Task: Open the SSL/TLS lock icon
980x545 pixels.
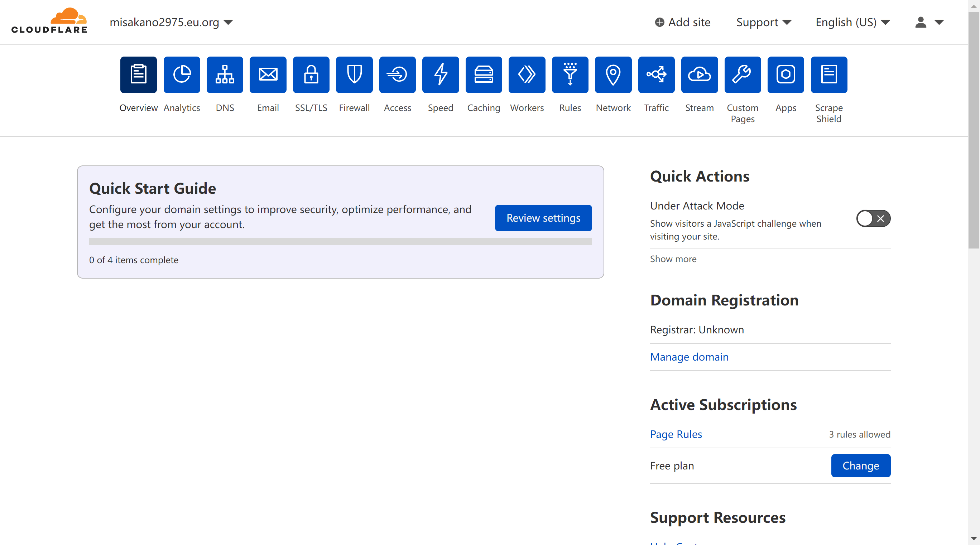Action: [311, 74]
